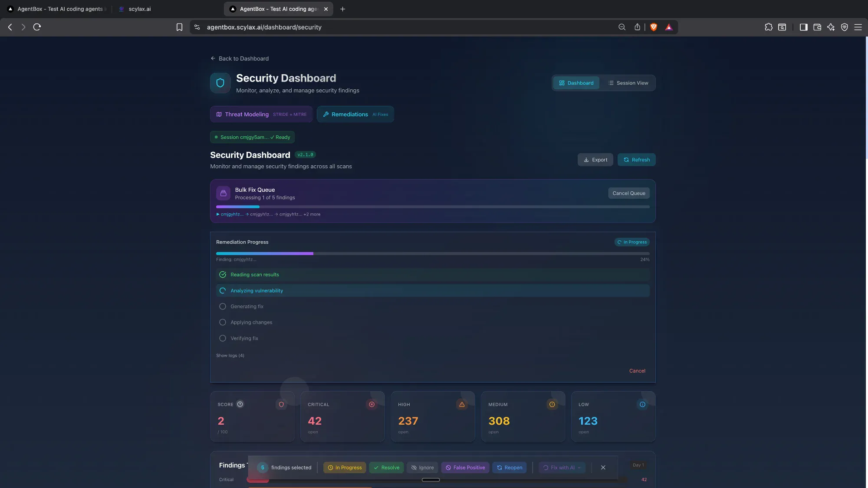Screen dimensions: 868x488
Task: Click the Critical severity X icon
Action: tap(372, 404)
